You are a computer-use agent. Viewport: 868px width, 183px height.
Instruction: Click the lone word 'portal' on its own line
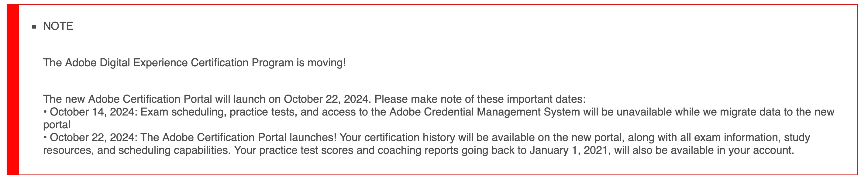[57, 125]
